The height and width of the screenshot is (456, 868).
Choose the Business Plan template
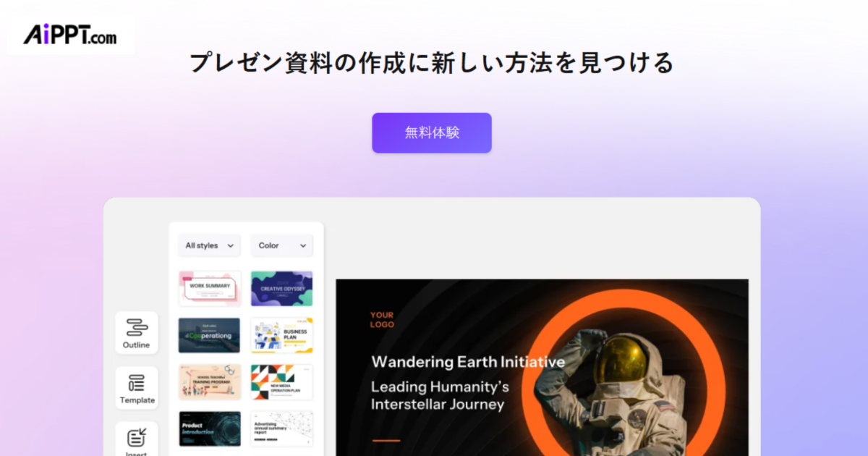point(282,335)
